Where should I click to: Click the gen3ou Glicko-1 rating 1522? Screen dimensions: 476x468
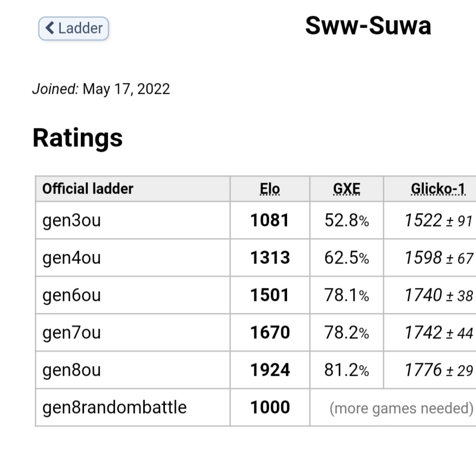pyautogui.click(x=423, y=220)
